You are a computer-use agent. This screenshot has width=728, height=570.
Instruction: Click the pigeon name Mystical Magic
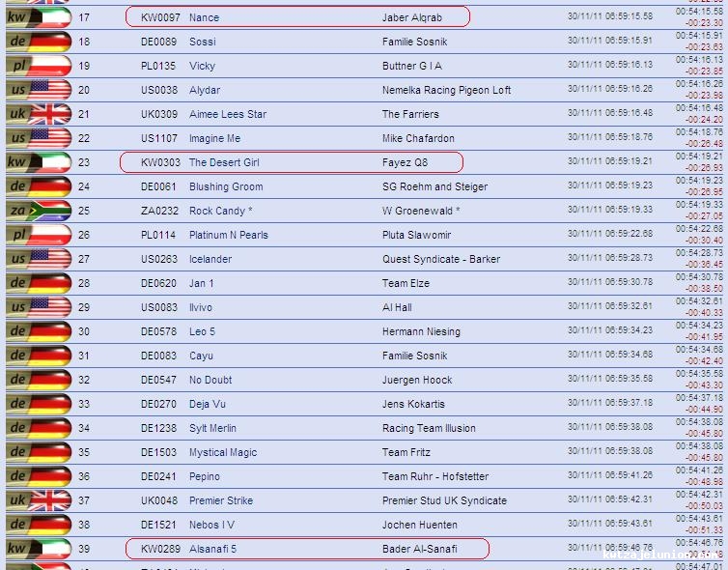223,452
